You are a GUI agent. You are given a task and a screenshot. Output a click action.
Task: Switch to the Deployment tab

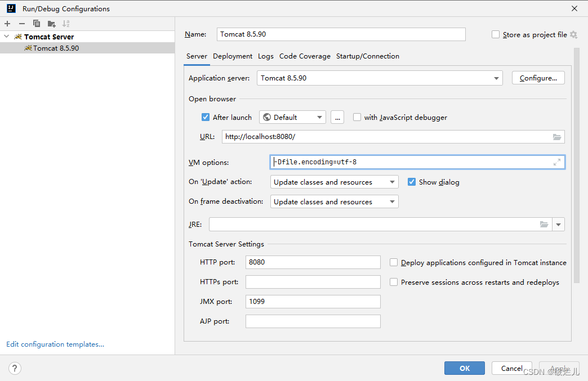pyautogui.click(x=233, y=56)
